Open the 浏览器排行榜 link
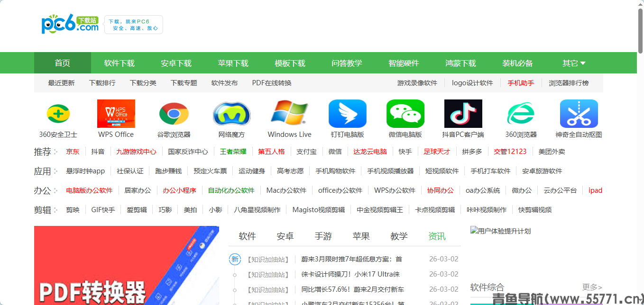This screenshot has height=305, width=644. (x=569, y=83)
